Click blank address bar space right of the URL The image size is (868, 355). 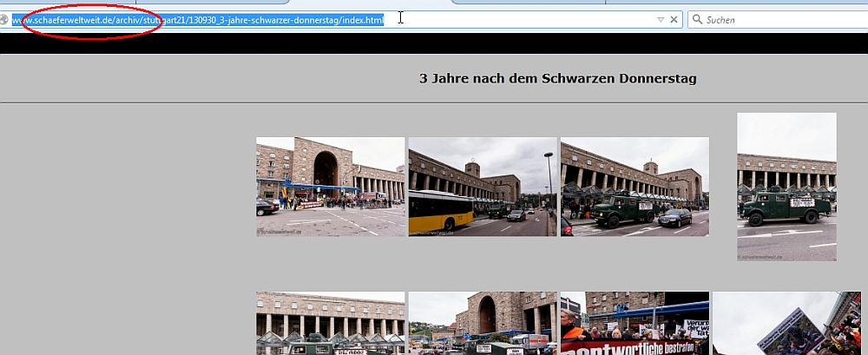click(521, 19)
